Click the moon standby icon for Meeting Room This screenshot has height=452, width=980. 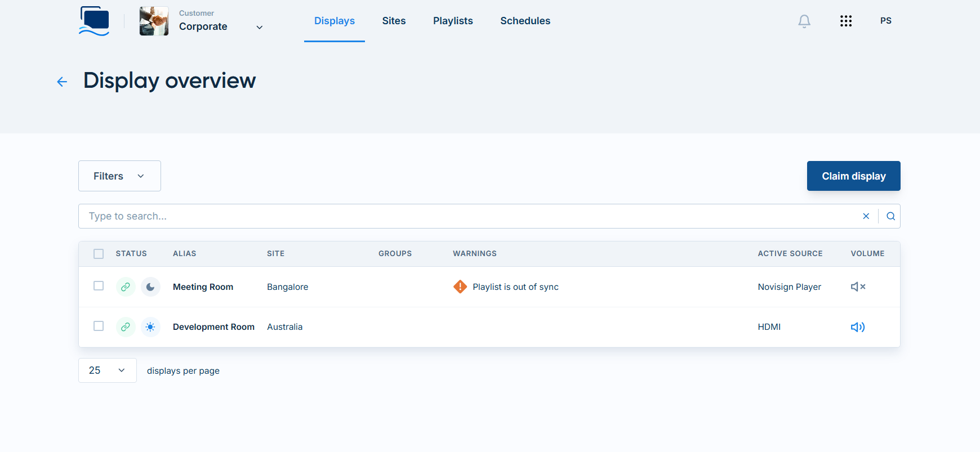point(150,287)
